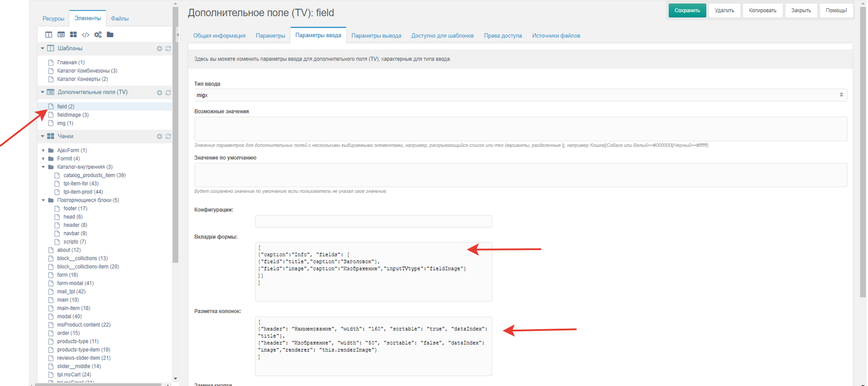This screenshot has width=868, height=386.
Task: Click the new category folder icon
Action: point(110,35)
